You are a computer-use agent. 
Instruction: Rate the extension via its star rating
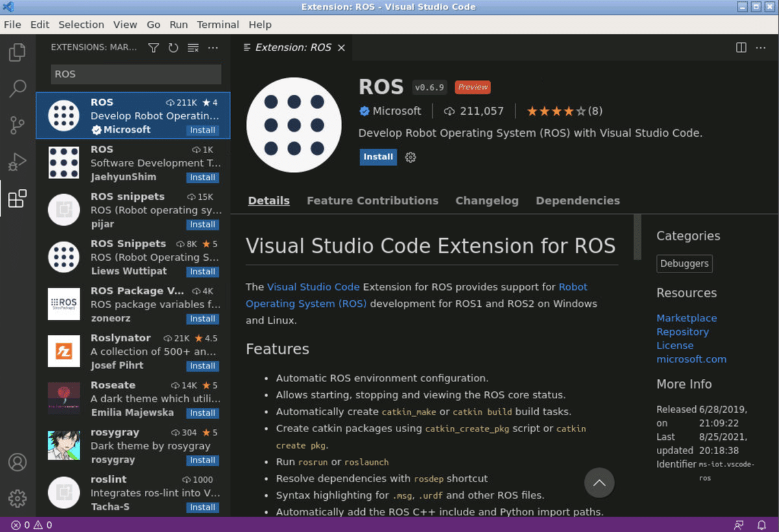click(x=564, y=111)
